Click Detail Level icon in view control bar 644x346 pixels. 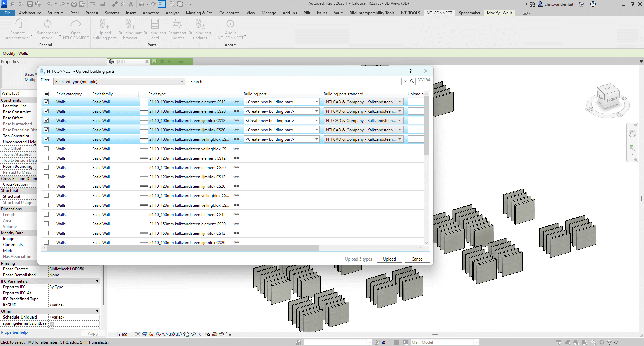click(137, 334)
